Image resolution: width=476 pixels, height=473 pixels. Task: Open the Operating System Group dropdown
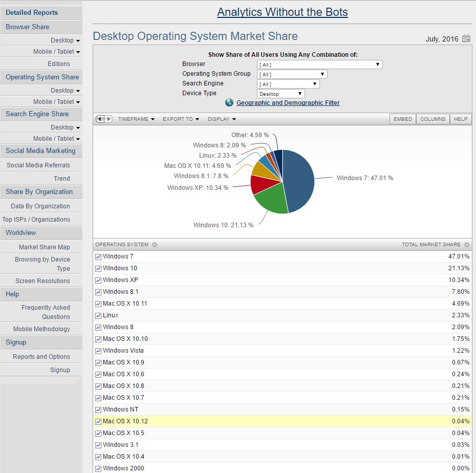point(292,74)
